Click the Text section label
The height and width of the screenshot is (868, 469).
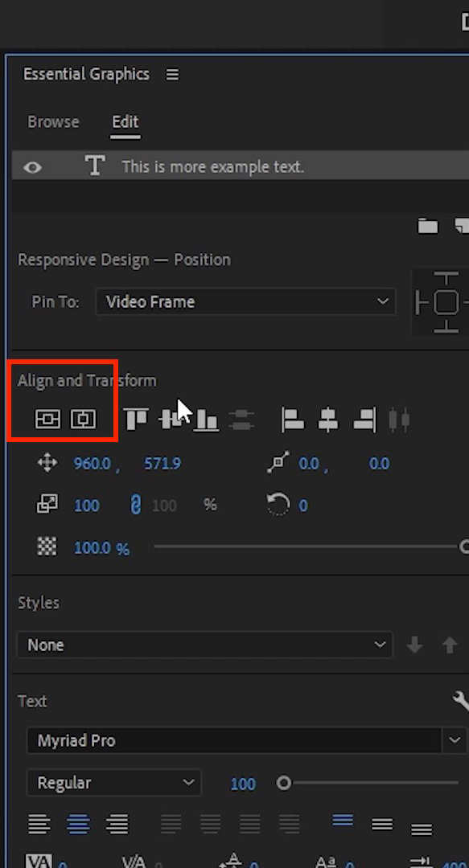tap(32, 701)
